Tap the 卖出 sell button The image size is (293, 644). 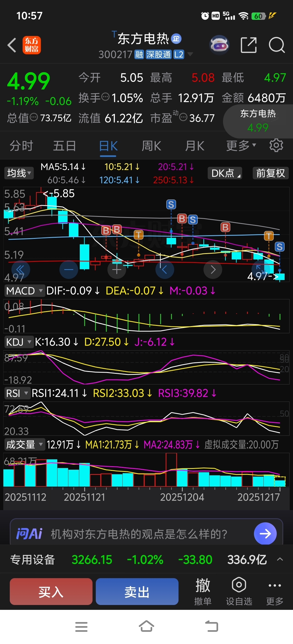137,591
